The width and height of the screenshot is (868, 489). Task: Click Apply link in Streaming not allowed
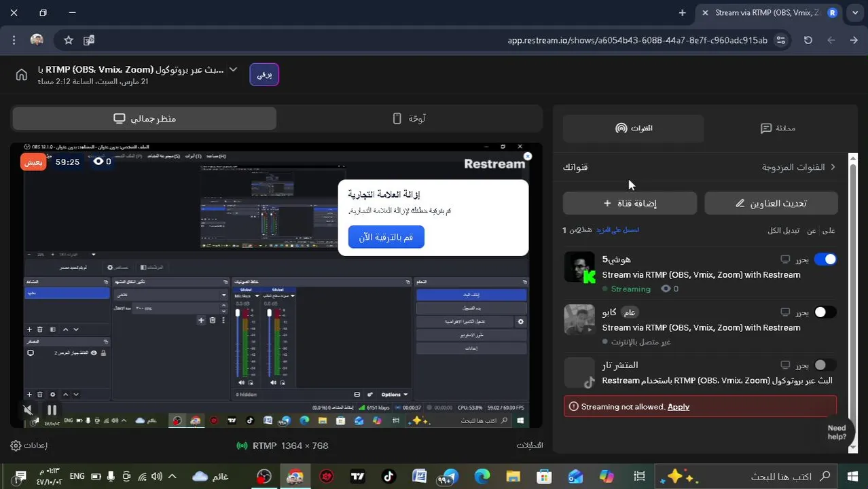click(679, 407)
